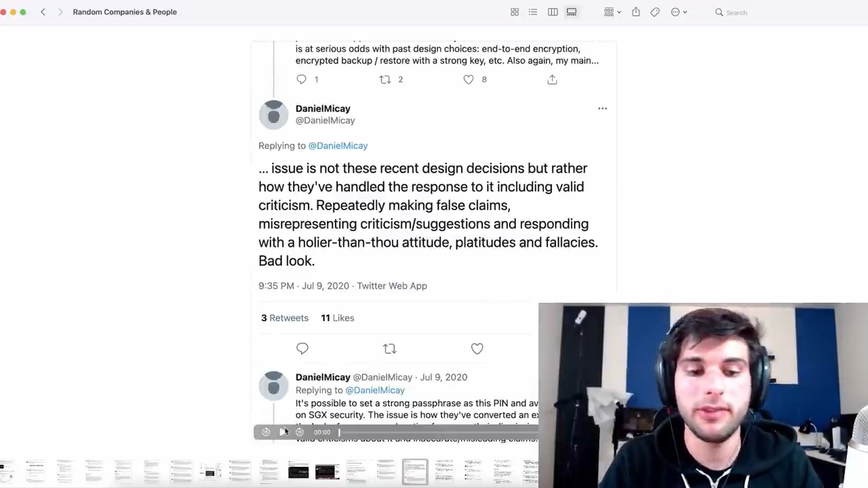Open the Edit Tags toolbar button
This screenshot has height=488, width=868.
pyautogui.click(x=655, y=12)
